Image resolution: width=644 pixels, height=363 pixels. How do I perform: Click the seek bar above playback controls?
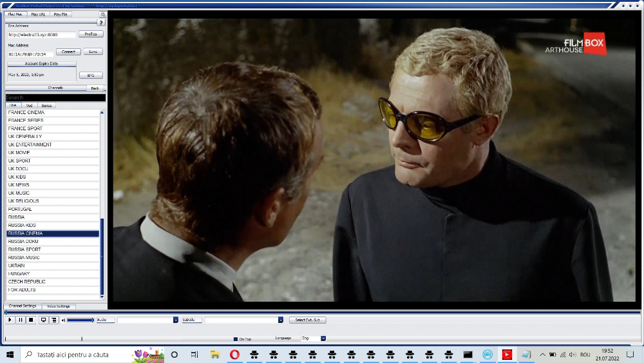323,313
